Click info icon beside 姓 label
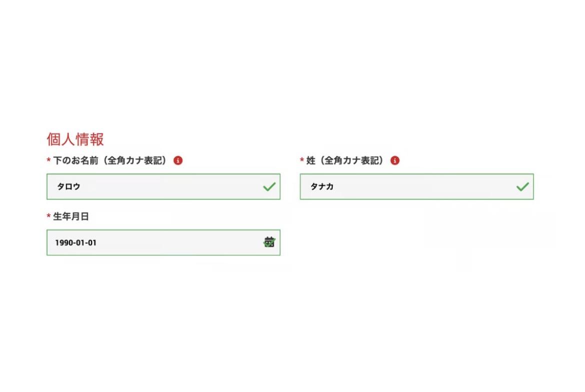585x392 pixels. click(395, 161)
